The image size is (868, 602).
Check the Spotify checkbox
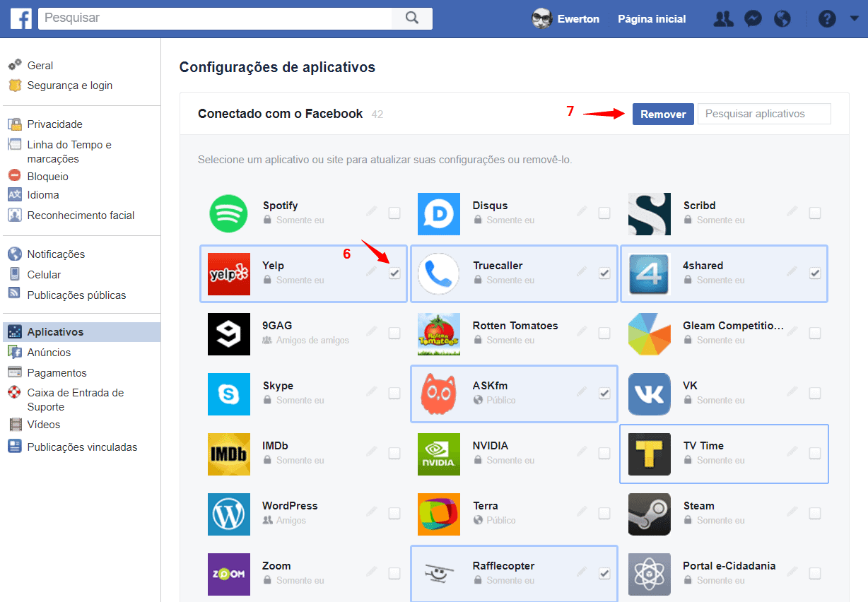click(394, 213)
